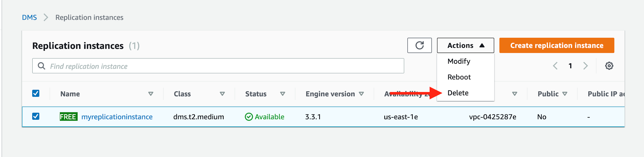Focus the Find replication instance field

coord(218,66)
